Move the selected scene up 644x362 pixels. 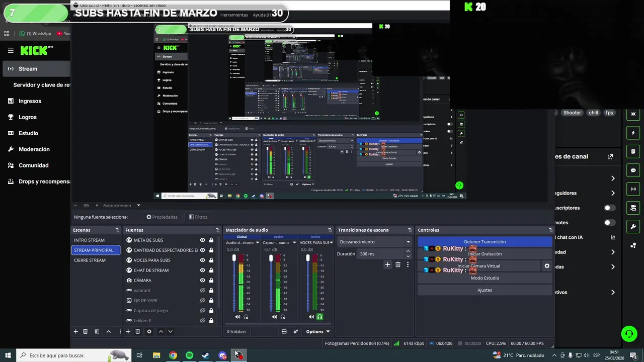tap(108, 331)
